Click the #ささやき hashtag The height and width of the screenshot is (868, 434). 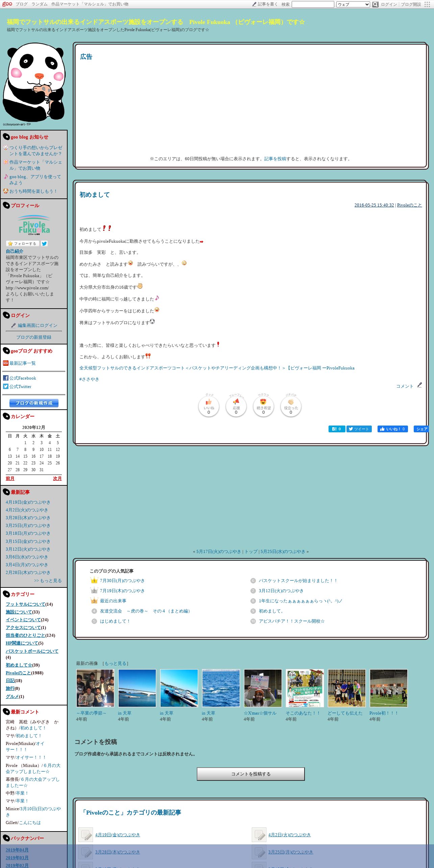pos(89,379)
